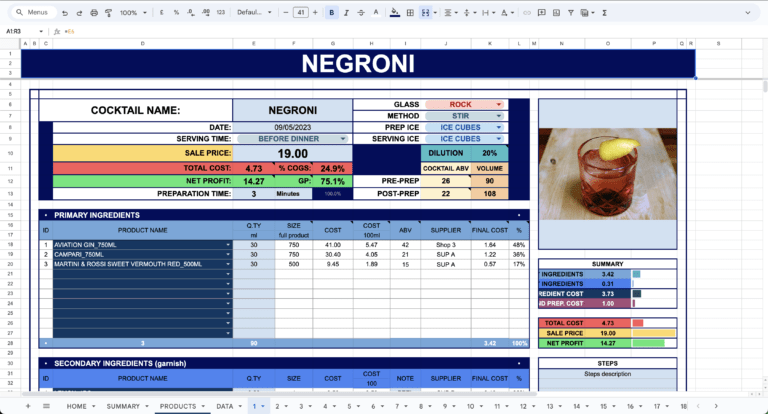This screenshot has width=768, height=414.
Task: Activate the Paint format roller tool
Action: (x=108, y=13)
